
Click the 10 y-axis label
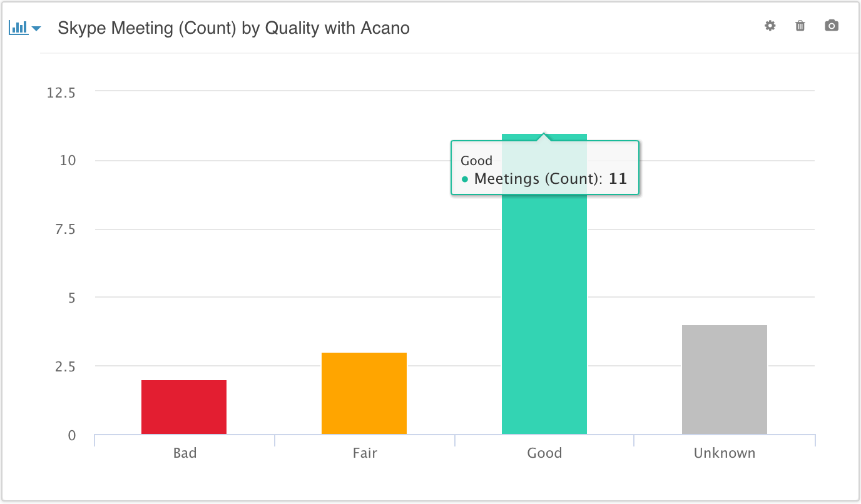point(68,161)
